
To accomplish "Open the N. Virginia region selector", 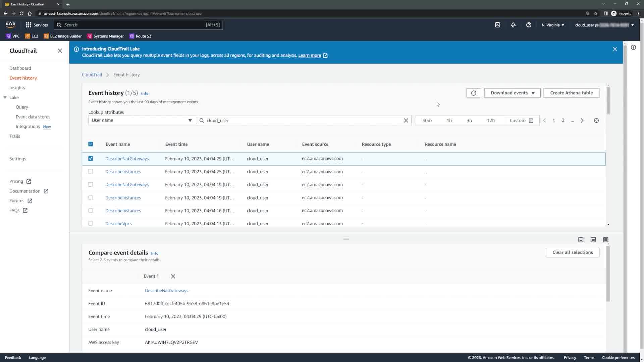I will click(x=552, y=25).
